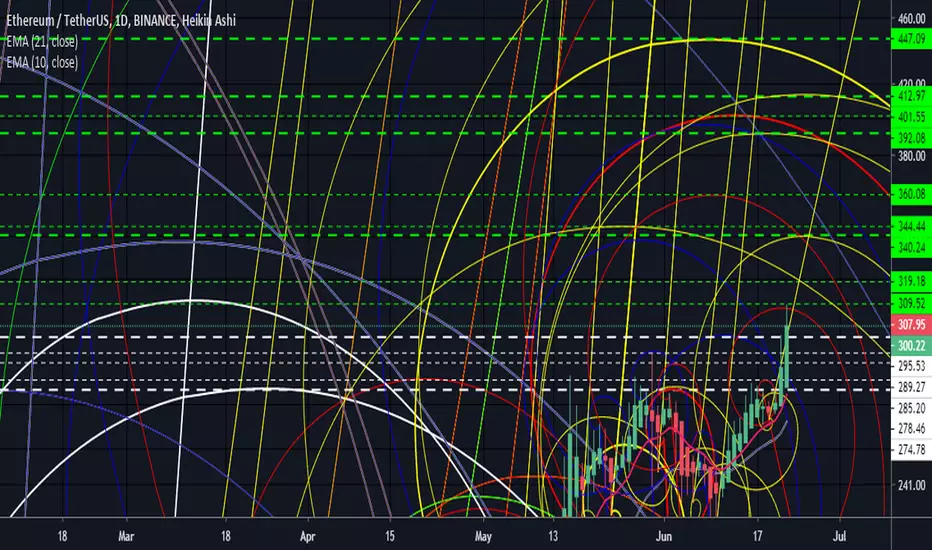Select the EMA (21, close) indicator legend
The height and width of the screenshot is (550, 932).
point(42,42)
